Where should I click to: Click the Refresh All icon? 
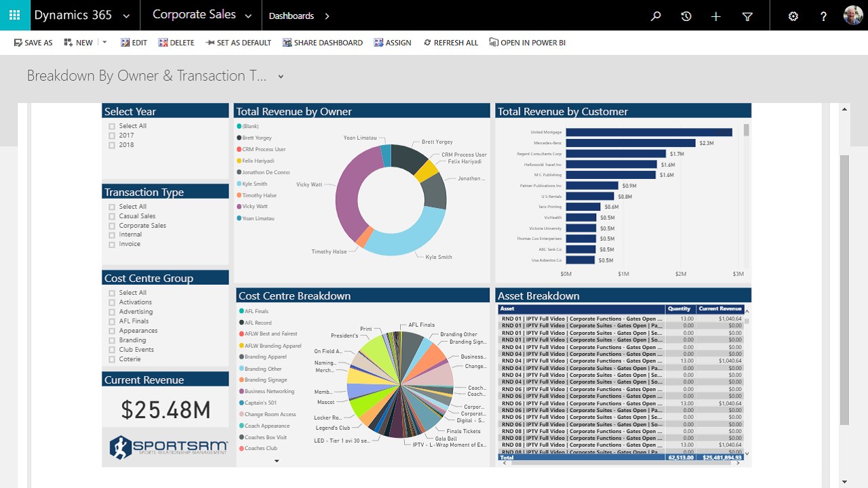tap(427, 43)
